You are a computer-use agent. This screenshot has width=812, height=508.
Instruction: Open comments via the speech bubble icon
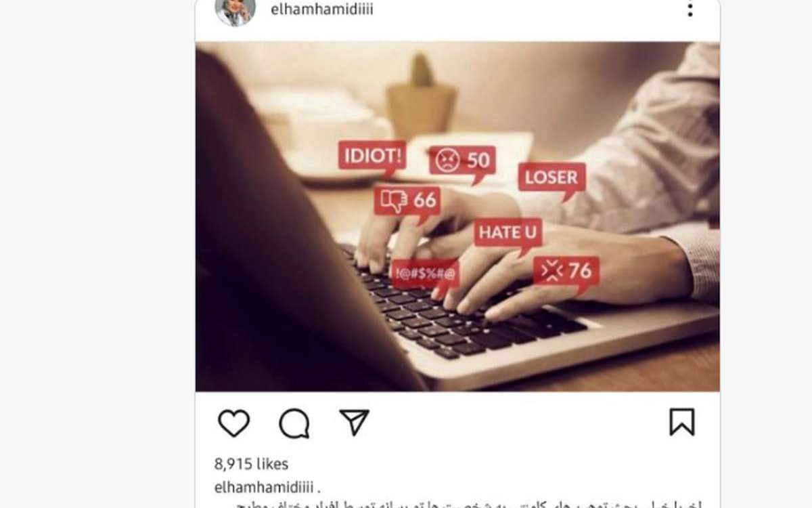pyautogui.click(x=294, y=424)
